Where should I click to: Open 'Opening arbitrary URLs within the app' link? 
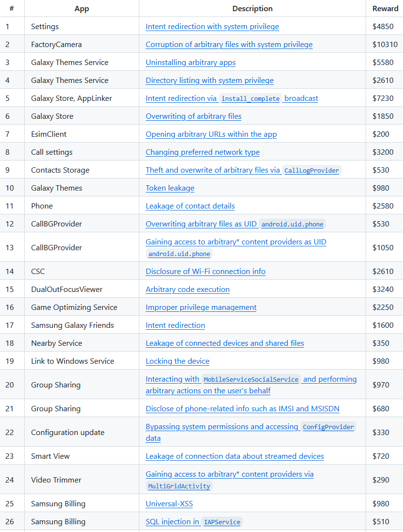(211, 134)
